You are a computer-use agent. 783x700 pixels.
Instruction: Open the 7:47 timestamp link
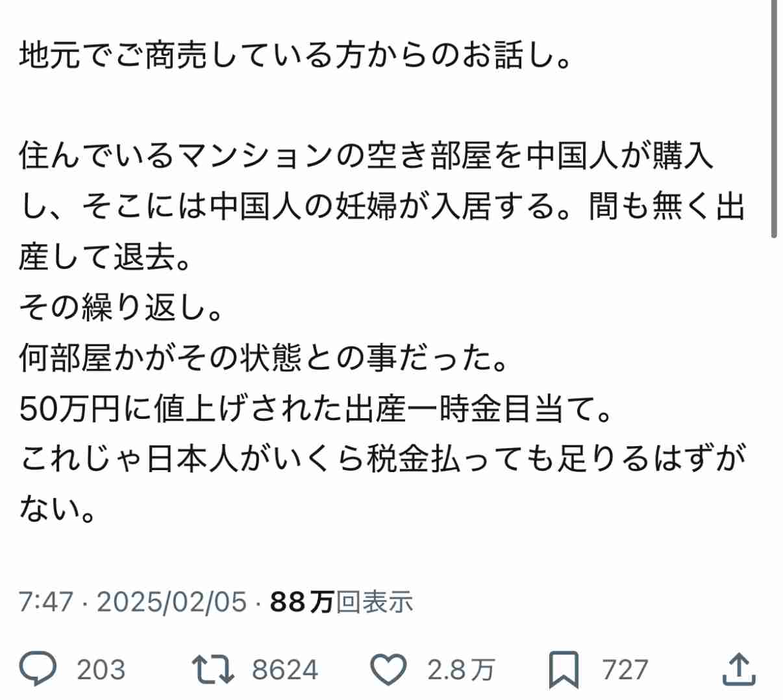point(45,602)
